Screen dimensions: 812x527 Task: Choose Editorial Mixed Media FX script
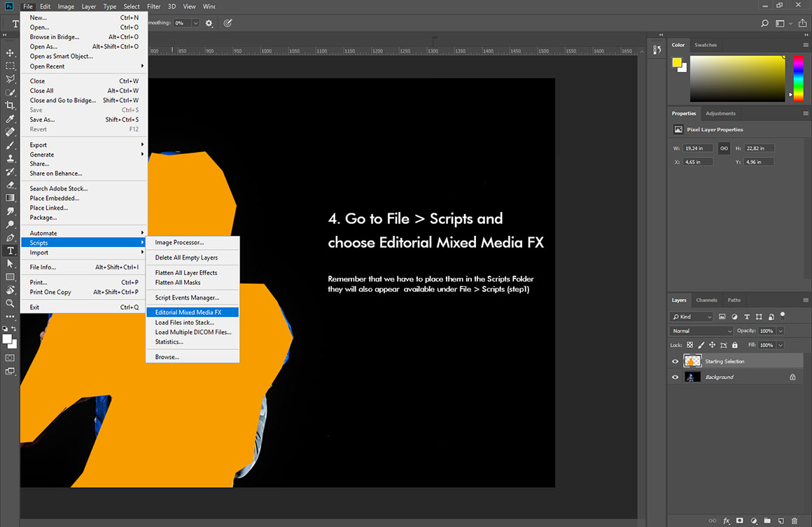[x=188, y=312]
